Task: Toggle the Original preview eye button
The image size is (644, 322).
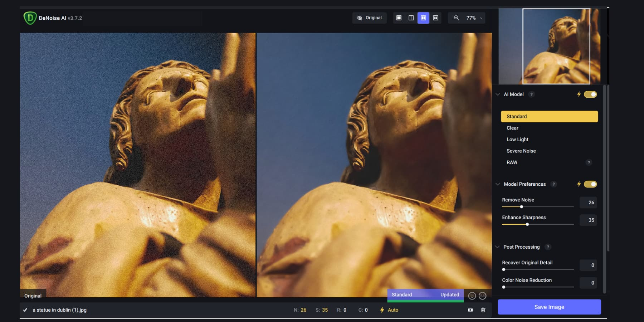Action: click(370, 18)
